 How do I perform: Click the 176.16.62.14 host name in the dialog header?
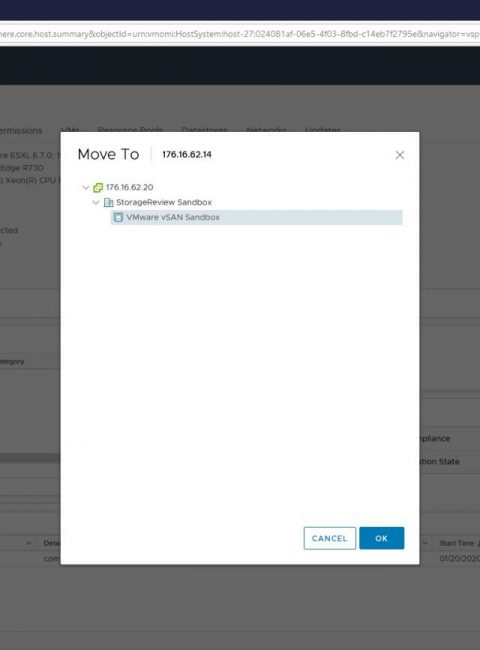click(x=187, y=155)
